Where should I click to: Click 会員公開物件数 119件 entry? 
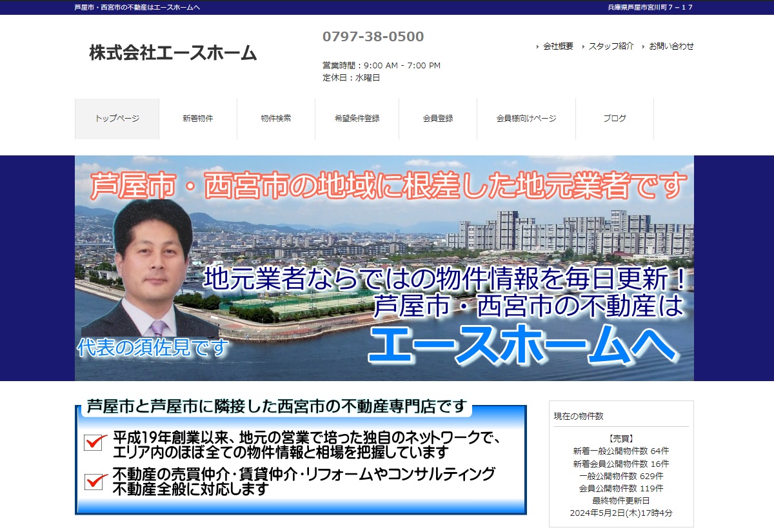pos(621,488)
